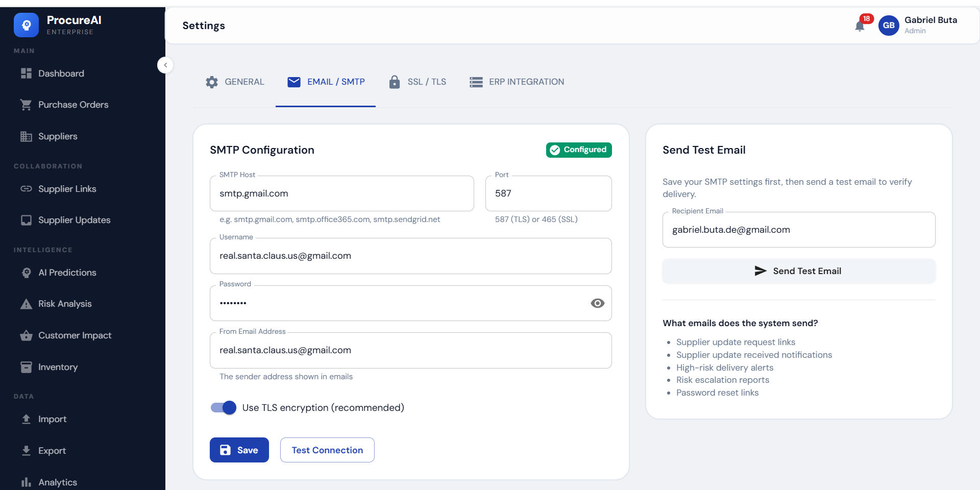This screenshot has height=490, width=980.
Task: Open Supplier Links via the chain icon
Action: click(x=26, y=189)
